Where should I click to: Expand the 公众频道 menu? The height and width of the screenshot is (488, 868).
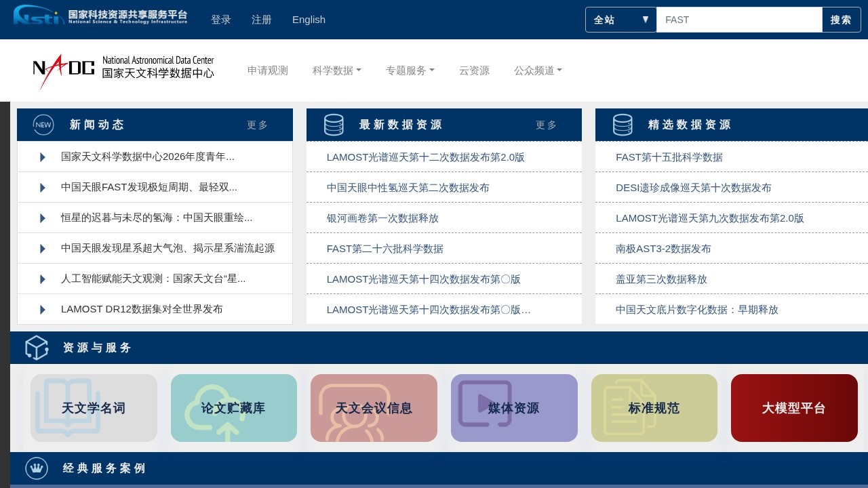pos(538,70)
